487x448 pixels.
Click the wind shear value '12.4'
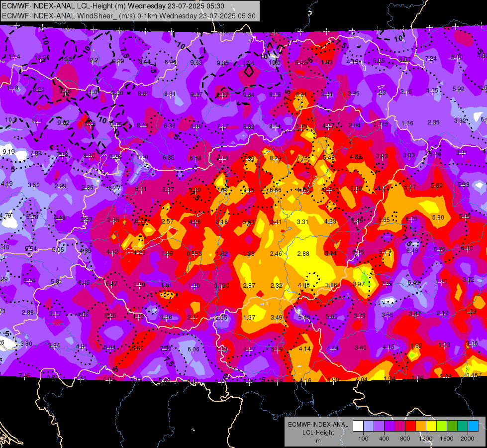coord(248,63)
